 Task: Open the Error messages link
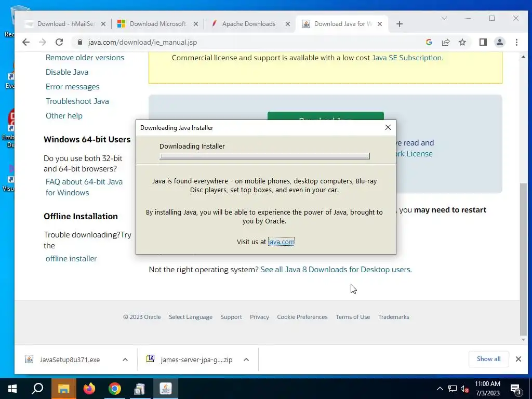(73, 87)
